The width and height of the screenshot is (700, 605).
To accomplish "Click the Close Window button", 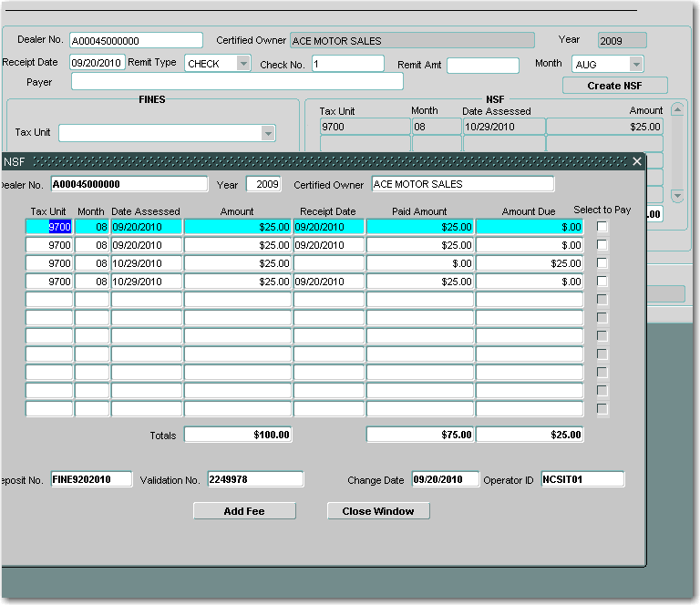I will point(378,511).
